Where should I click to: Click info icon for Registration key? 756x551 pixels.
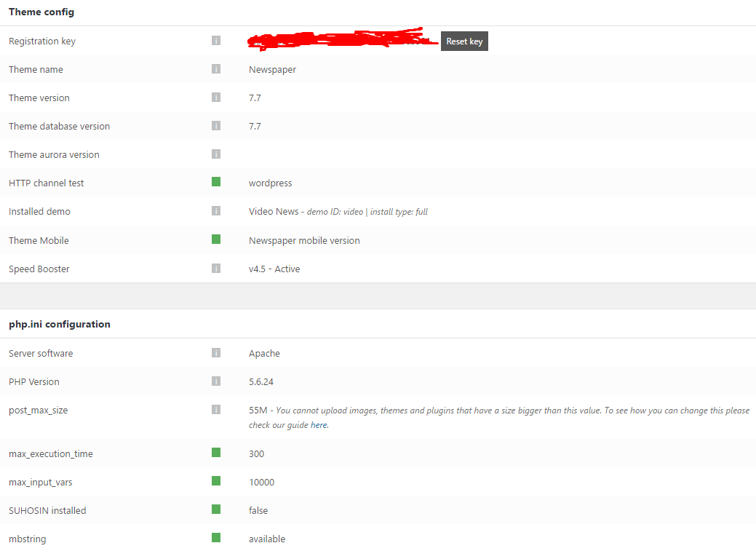coord(216,41)
